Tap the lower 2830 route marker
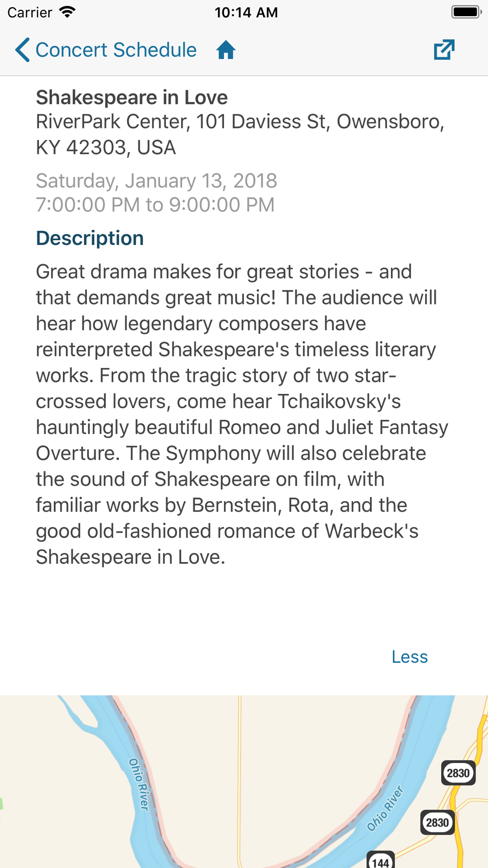The height and width of the screenshot is (868, 488). (437, 823)
